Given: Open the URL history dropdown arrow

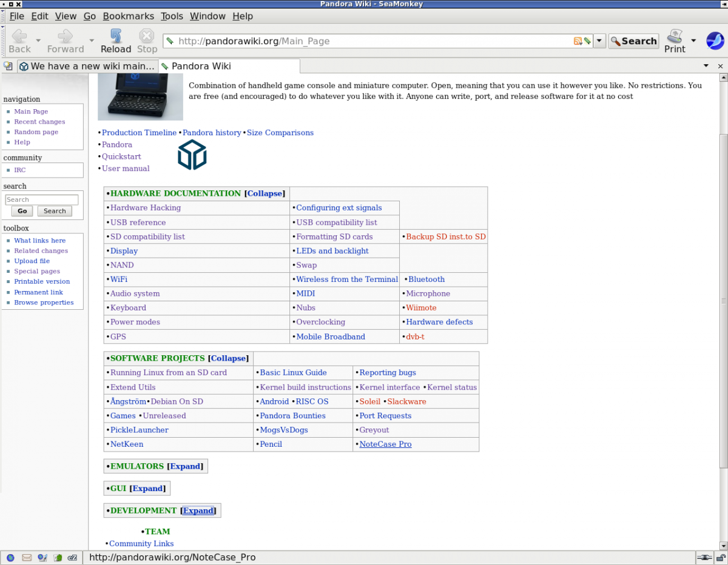Looking at the screenshot, I should coord(599,41).
